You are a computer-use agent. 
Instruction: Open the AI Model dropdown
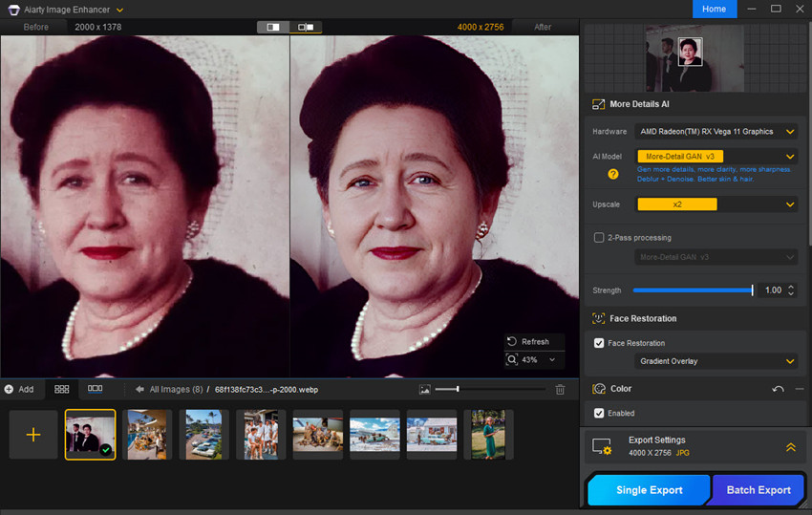[716, 157]
